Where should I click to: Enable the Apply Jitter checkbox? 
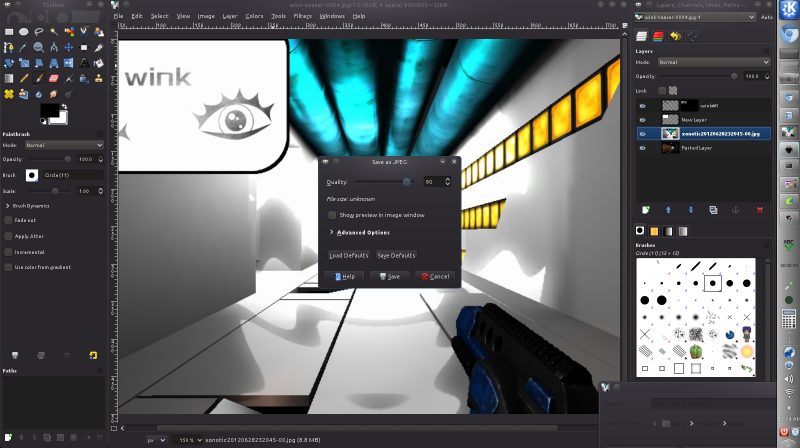coord(8,236)
